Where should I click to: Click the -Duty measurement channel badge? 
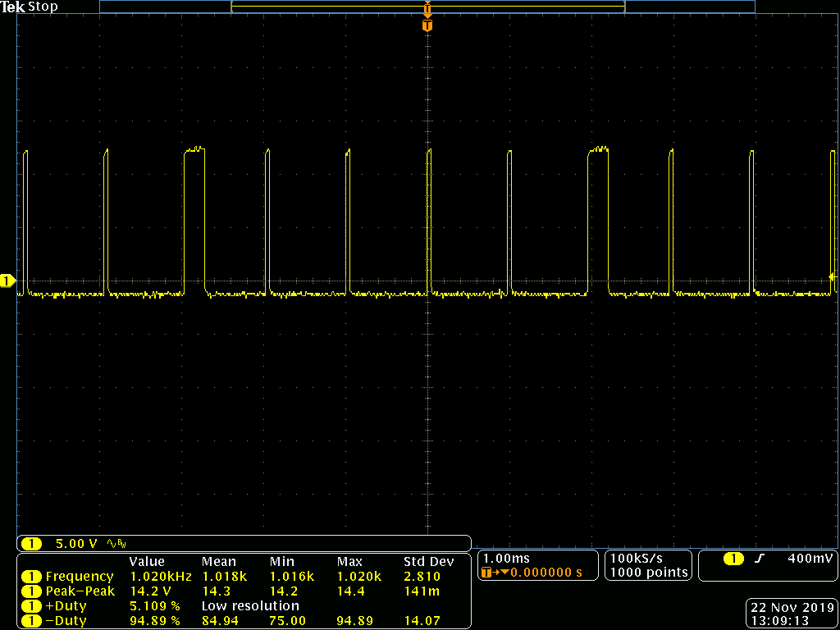32,622
